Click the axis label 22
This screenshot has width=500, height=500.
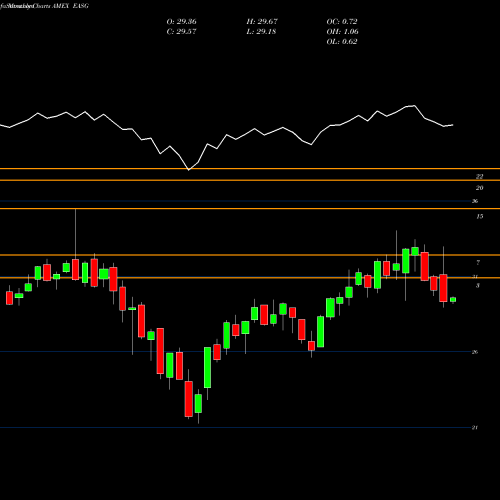coord(479,176)
